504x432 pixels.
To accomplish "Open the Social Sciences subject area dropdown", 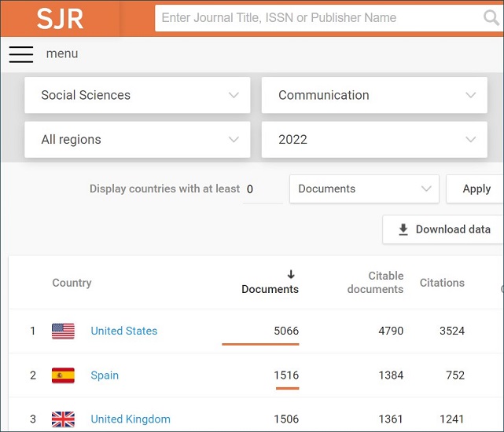I will pos(138,95).
